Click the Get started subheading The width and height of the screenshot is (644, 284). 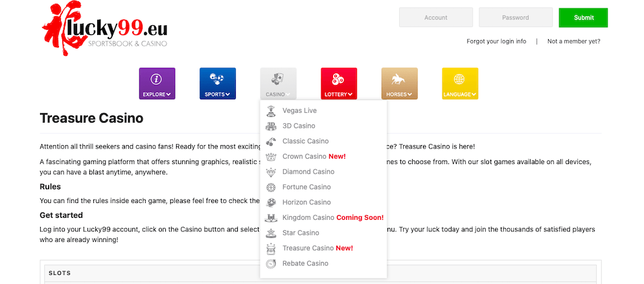(x=61, y=215)
